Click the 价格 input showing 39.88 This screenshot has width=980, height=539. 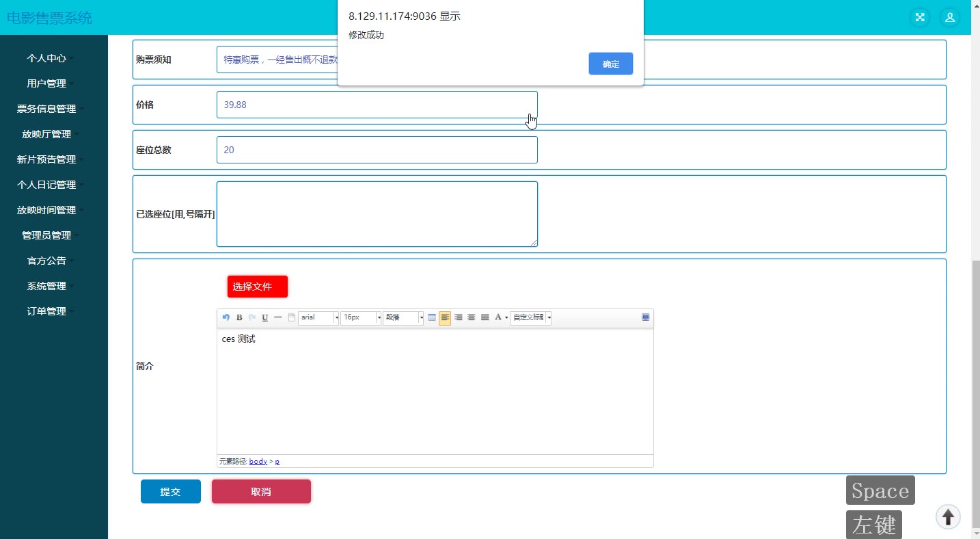(x=377, y=105)
